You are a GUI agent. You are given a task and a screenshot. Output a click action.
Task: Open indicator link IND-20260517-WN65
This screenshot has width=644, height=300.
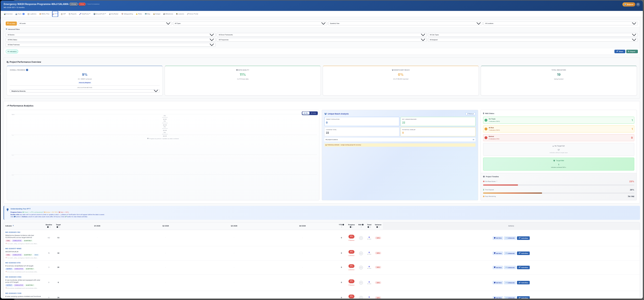tap(13, 248)
